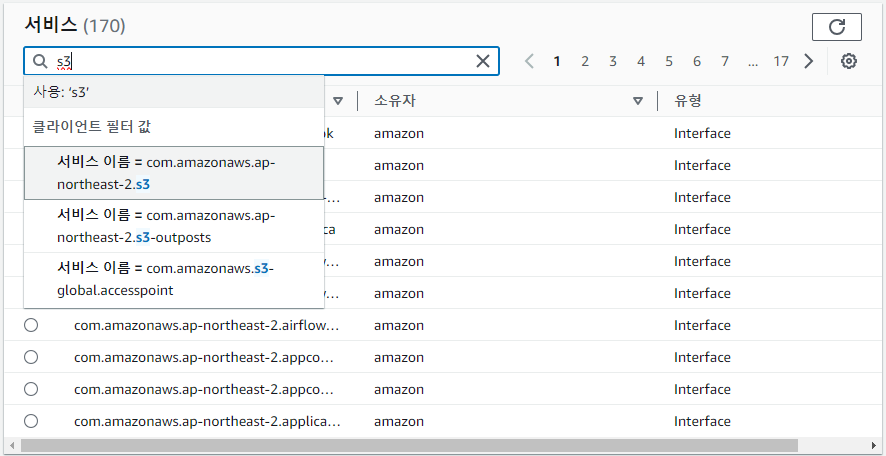The height and width of the screenshot is (456, 886).
Task: Select current page 1
Action: point(557,61)
